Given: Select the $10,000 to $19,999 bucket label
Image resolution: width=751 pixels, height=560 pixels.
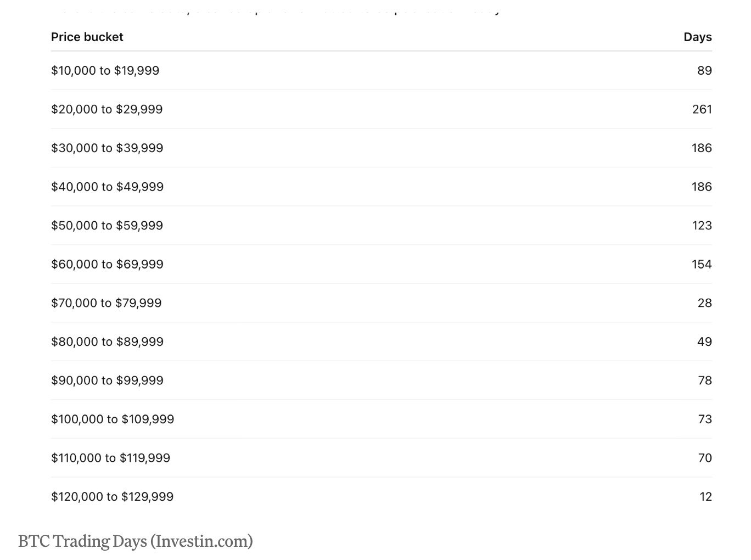Looking at the screenshot, I should pyautogui.click(x=105, y=70).
